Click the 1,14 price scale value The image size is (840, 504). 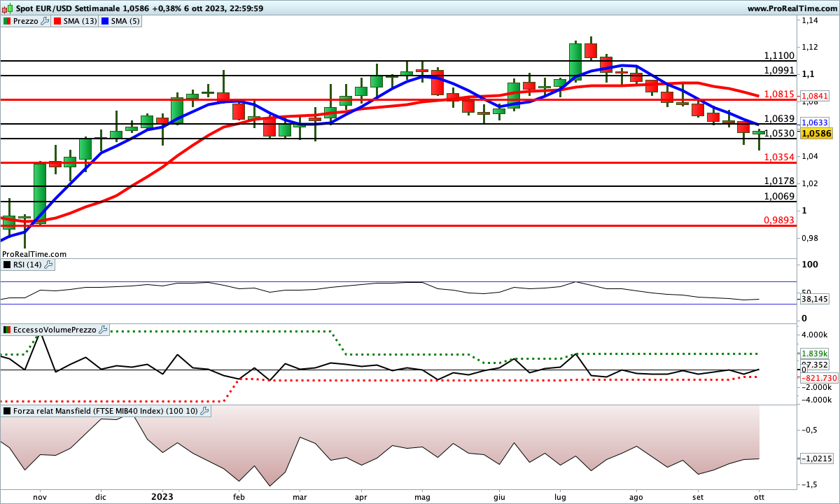810,21
